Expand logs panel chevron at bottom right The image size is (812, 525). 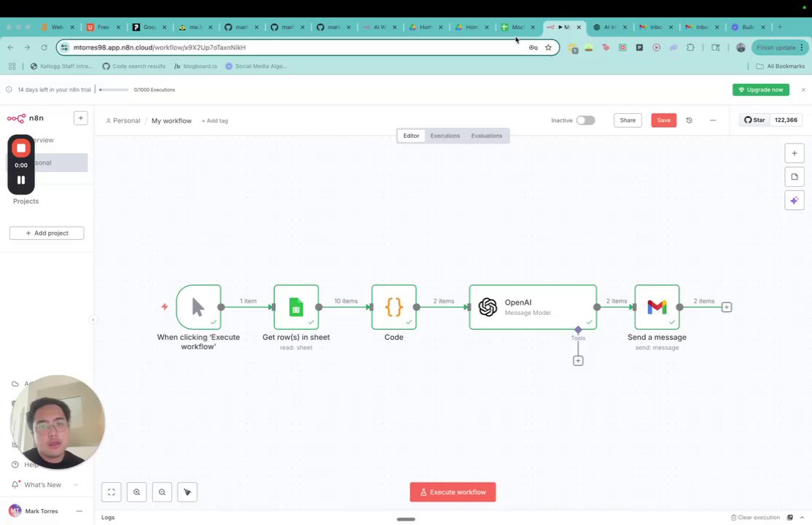(803, 517)
